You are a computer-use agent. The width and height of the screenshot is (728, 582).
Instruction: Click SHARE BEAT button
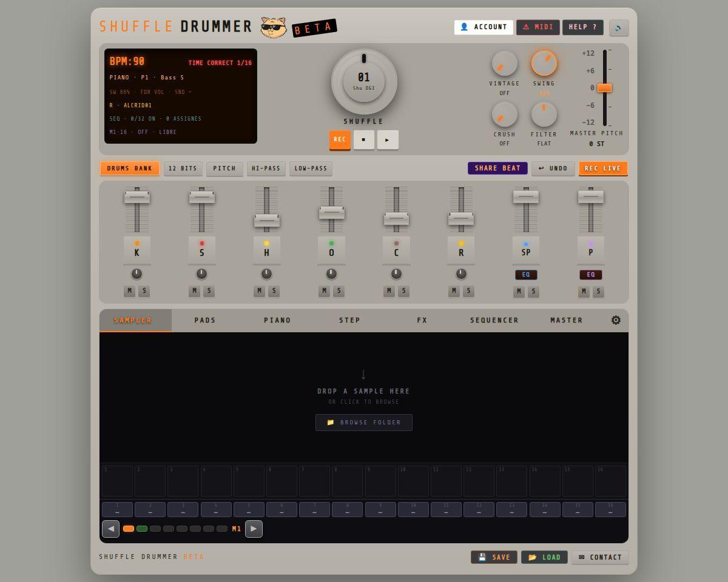(497, 169)
